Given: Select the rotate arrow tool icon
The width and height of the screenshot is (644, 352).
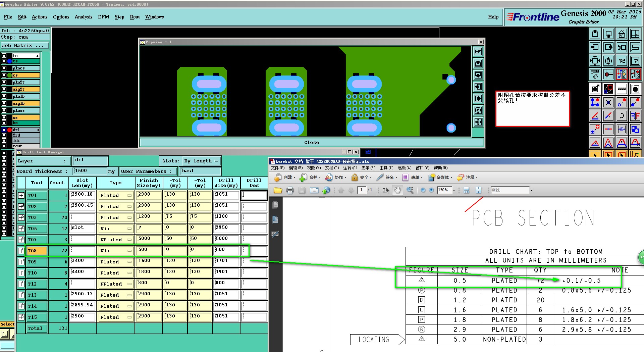Looking at the screenshot, I should (x=622, y=116).
